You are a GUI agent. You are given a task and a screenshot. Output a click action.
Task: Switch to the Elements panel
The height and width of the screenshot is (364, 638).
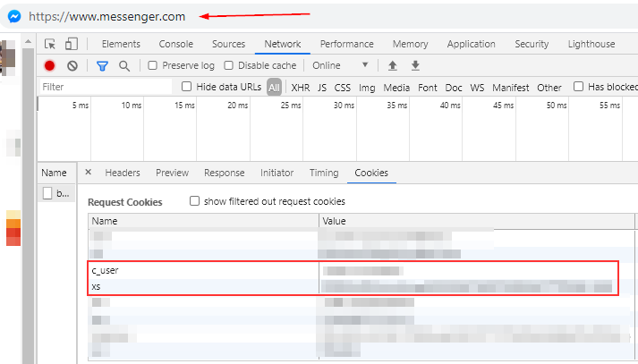pos(121,44)
